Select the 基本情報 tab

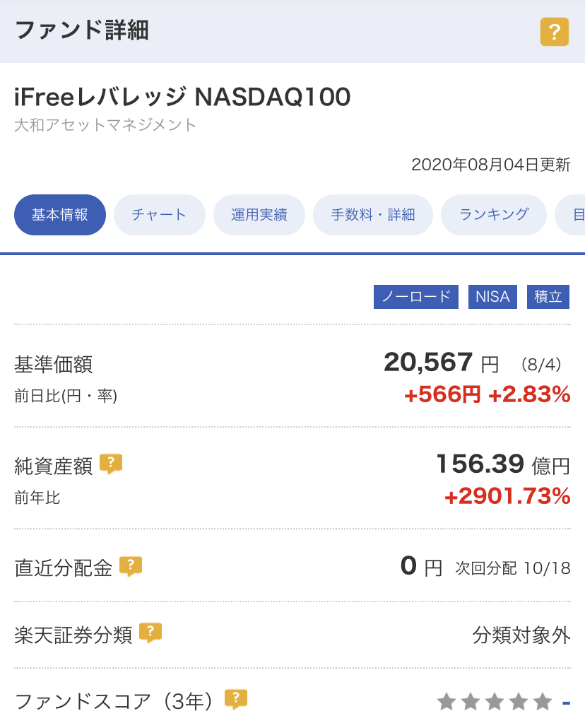[60, 214]
